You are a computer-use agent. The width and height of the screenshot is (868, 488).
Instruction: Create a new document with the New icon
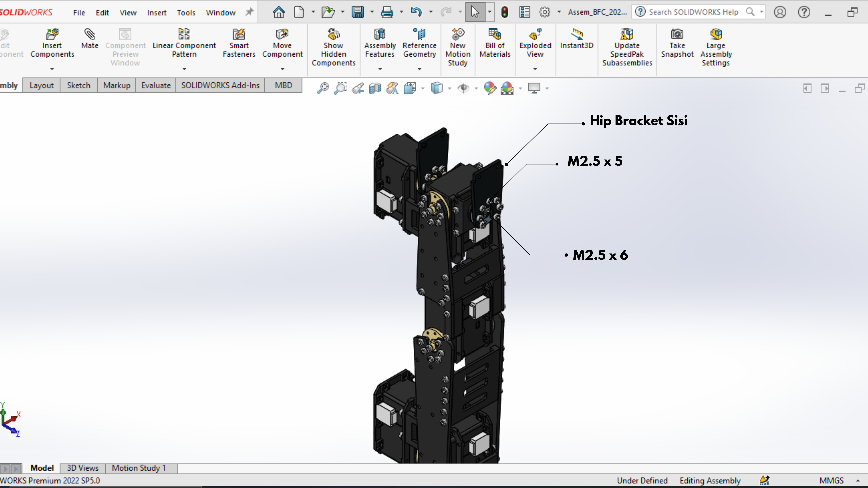click(299, 12)
